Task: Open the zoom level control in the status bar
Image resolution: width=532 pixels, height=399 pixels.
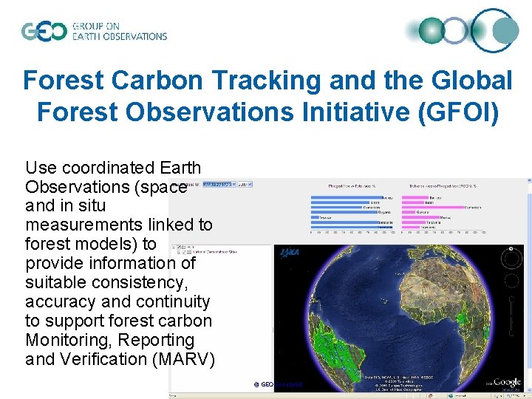Action: (516, 396)
